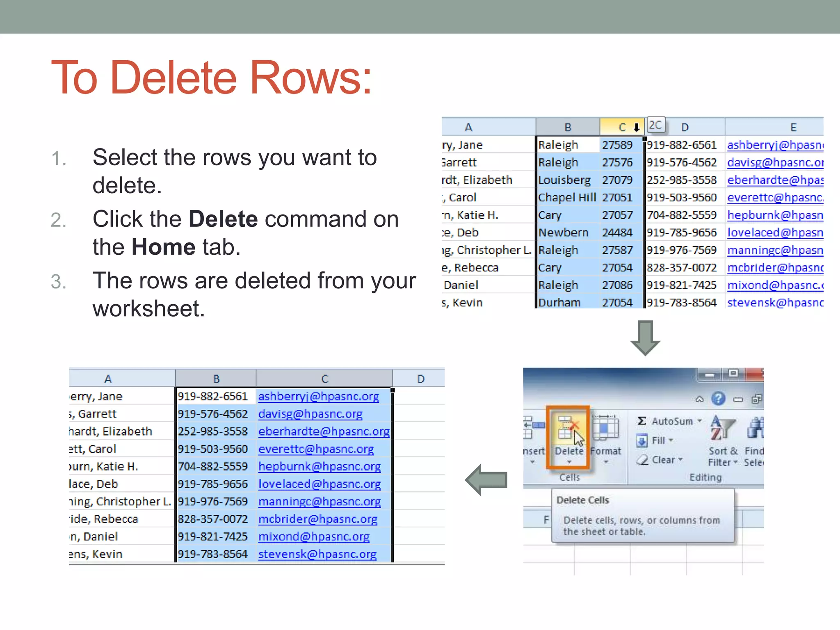Open the AutoSum dropdown arrow

(700, 421)
